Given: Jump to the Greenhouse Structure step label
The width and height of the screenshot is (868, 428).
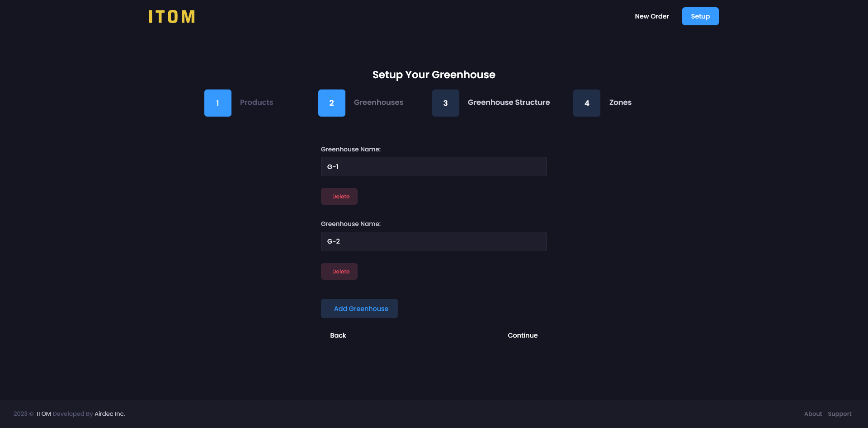Looking at the screenshot, I should click(x=509, y=103).
